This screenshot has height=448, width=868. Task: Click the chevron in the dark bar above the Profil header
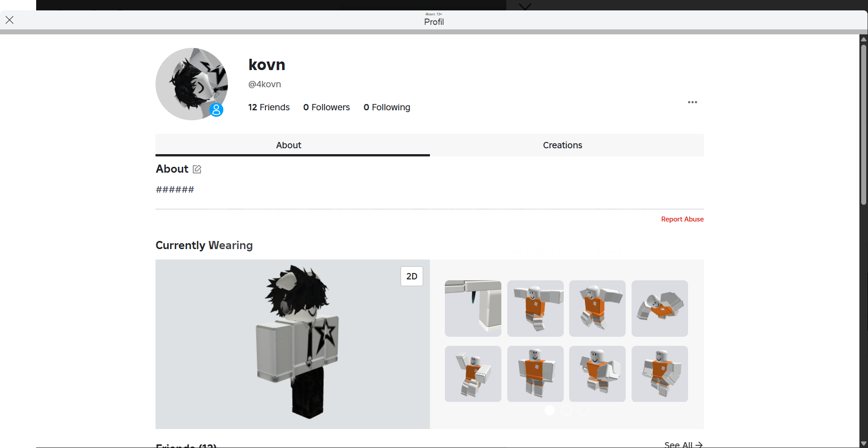(525, 6)
